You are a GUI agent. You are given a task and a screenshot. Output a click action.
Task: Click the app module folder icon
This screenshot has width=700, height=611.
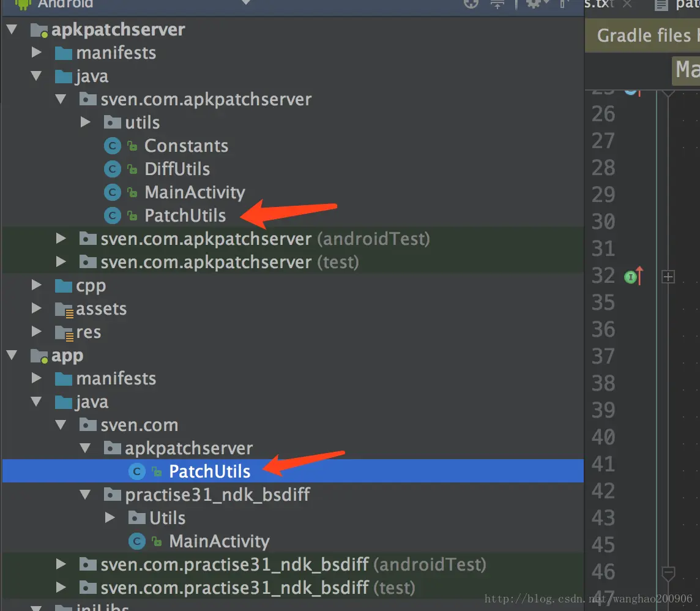pyautogui.click(x=39, y=356)
